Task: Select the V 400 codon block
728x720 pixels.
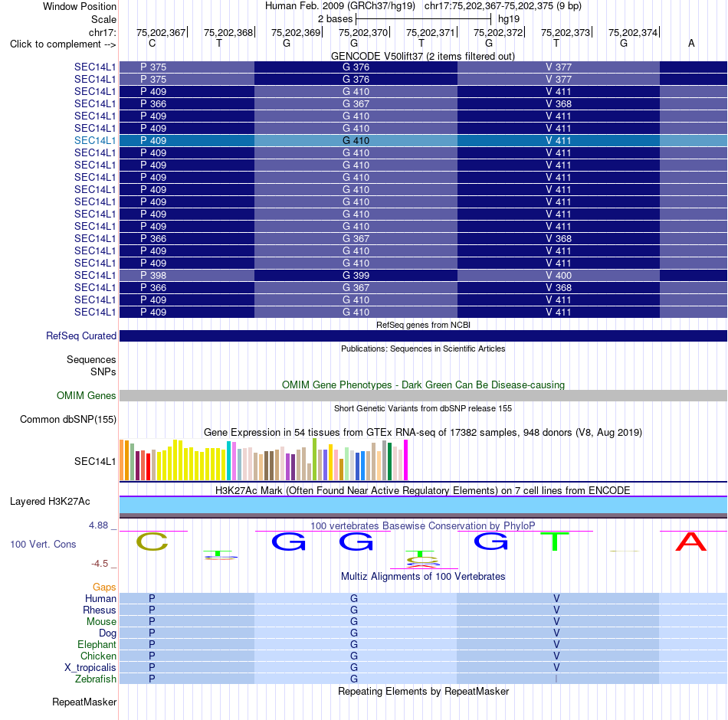Action: [x=558, y=275]
